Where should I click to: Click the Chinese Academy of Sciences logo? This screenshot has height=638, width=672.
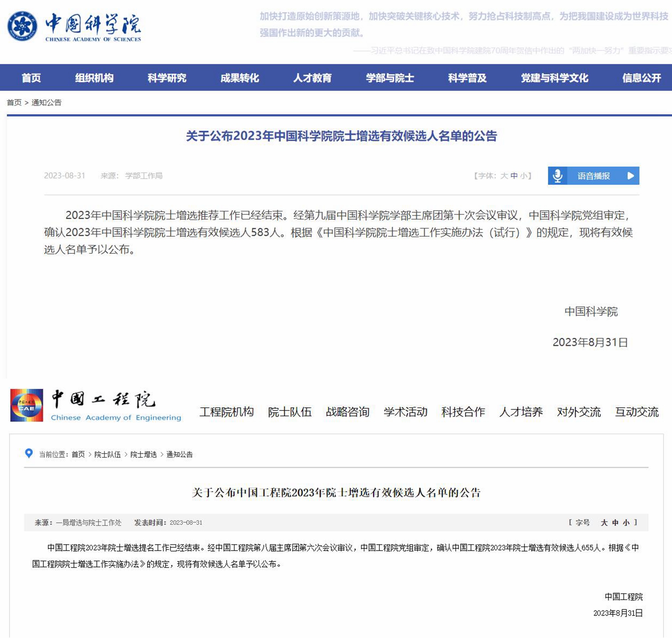pyautogui.click(x=22, y=26)
